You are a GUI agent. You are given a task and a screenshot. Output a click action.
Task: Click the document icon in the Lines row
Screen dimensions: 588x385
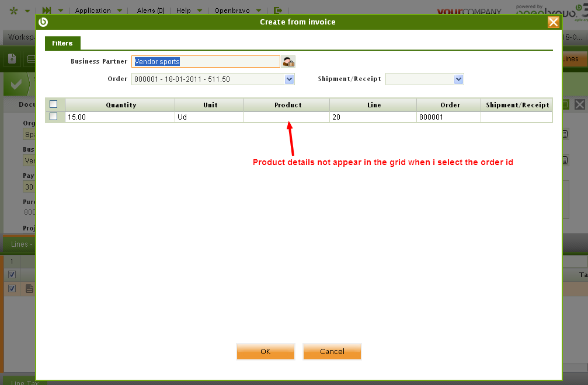(x=29, y=288)
